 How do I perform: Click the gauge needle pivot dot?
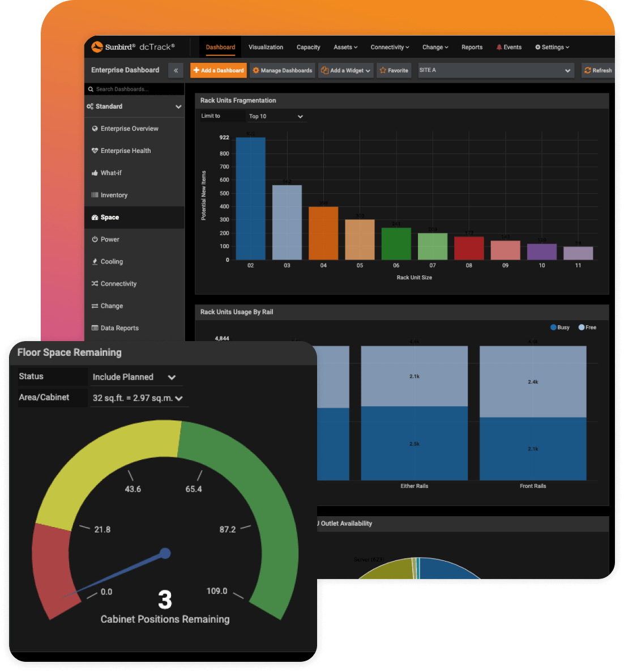(x=165, y=553)
